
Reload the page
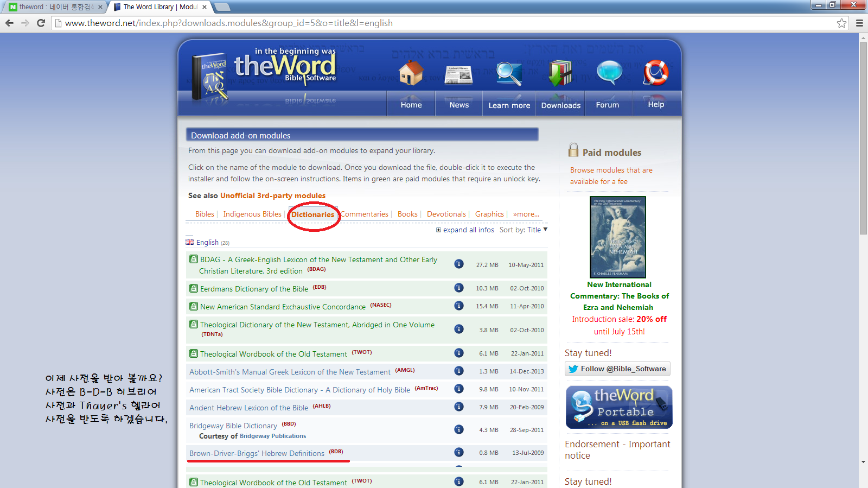41,23
